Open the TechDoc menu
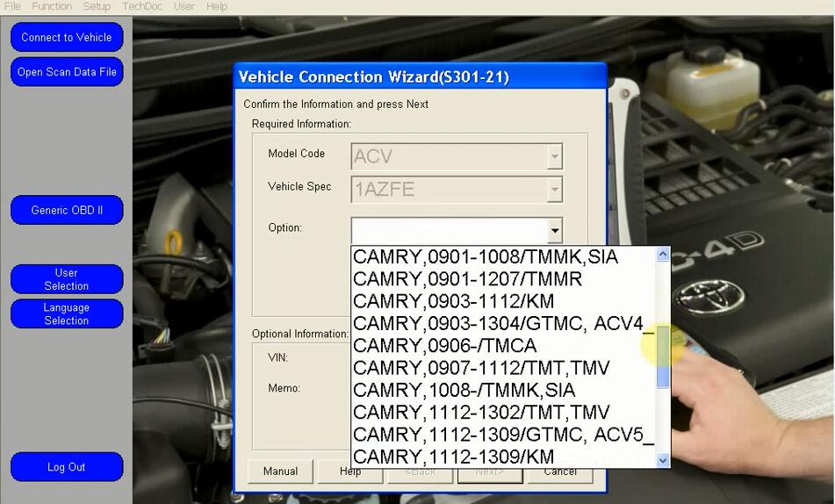Screen dimensions: 835x504 141,6
